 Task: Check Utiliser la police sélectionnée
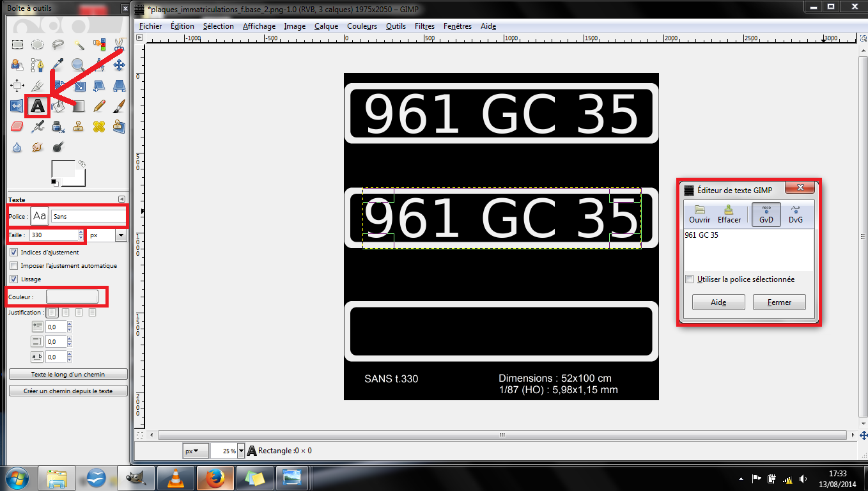(x=689, y=279)
